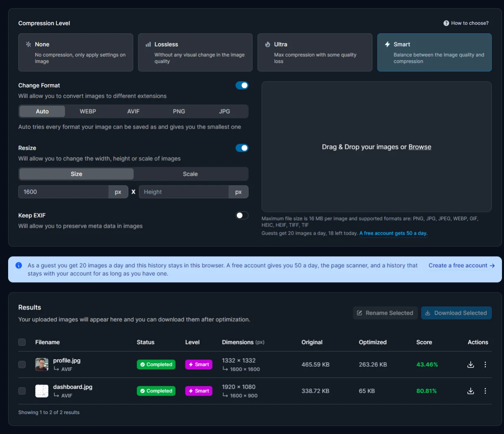Image resolution: width=504 pixels, height=434 pixels.
Task: Focus the width field showing 1600
Action: point(63,192)
